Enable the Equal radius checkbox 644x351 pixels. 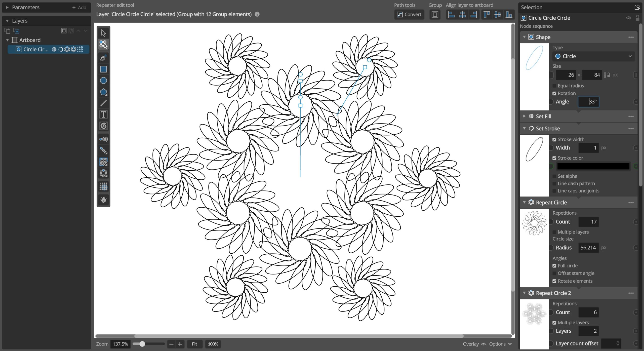pos(554,86)
